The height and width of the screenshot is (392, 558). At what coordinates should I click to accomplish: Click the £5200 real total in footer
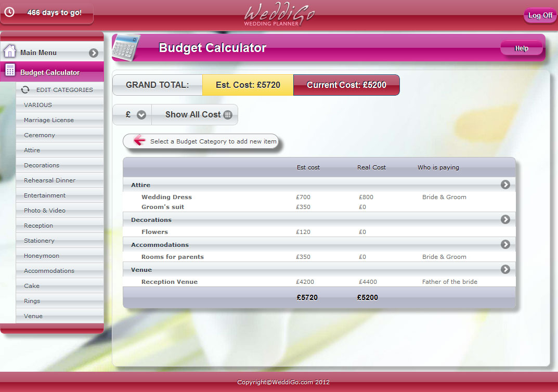tap(367, 297)
